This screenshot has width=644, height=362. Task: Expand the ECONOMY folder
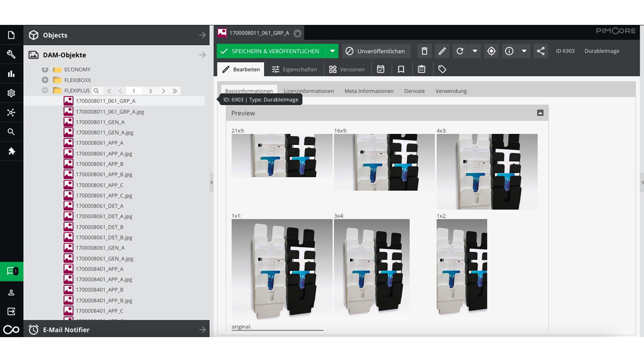[45, 69]
